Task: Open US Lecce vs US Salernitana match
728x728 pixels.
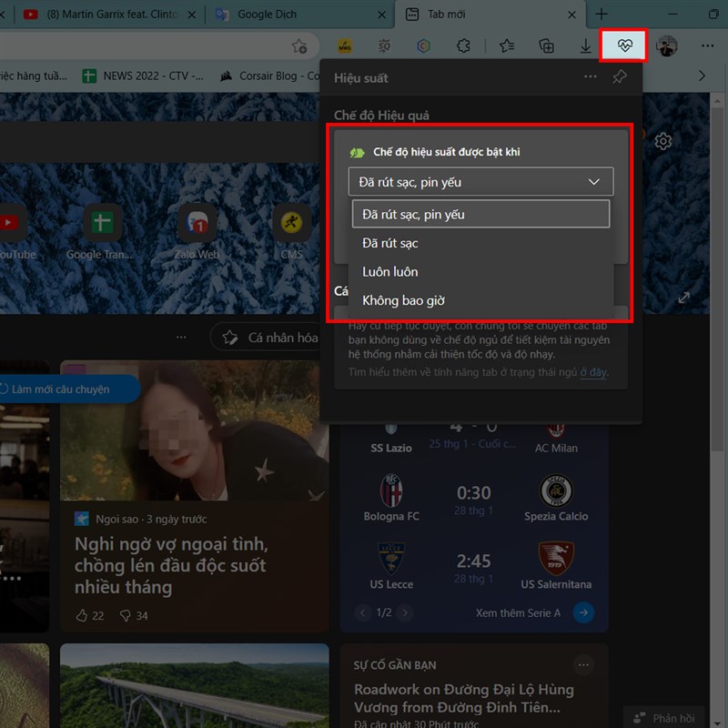Action: tap(474, 566)
